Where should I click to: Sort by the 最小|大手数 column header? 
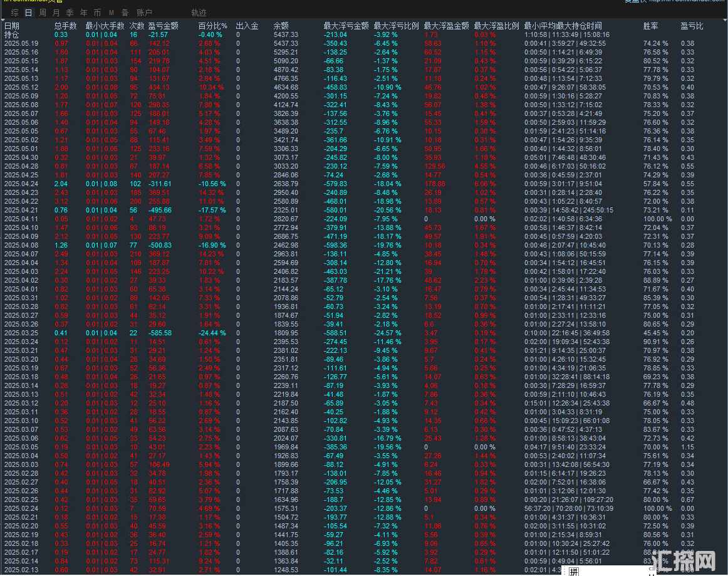click(x=105, y=26)
